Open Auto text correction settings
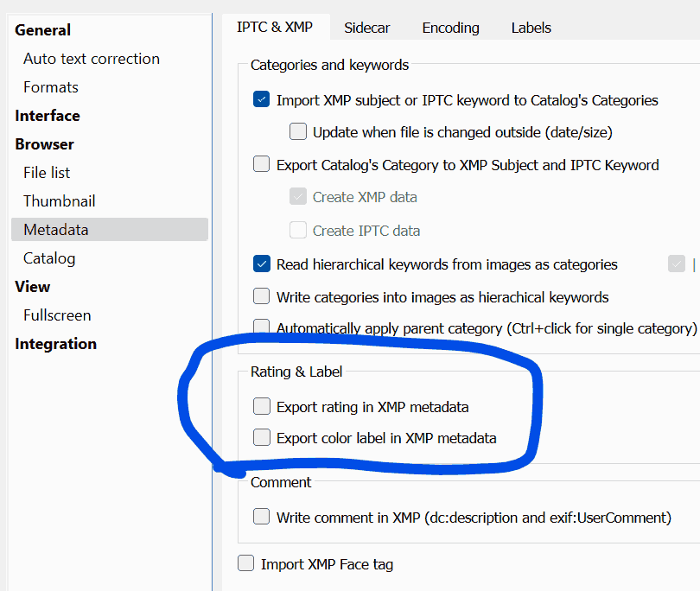 pos(92,59)
